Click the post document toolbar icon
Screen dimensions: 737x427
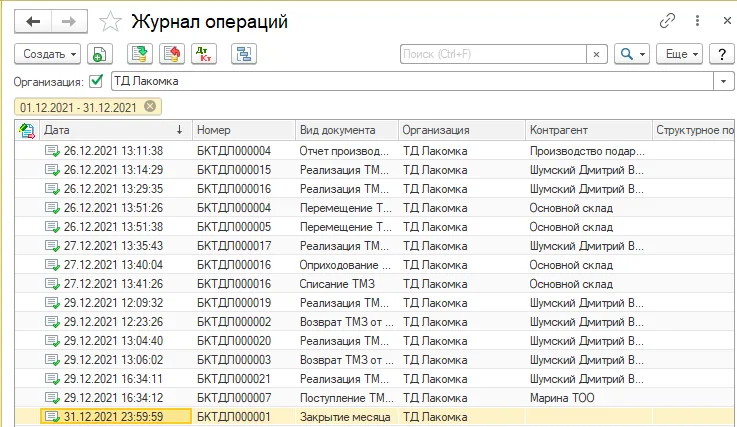click(x=140, y=54)
